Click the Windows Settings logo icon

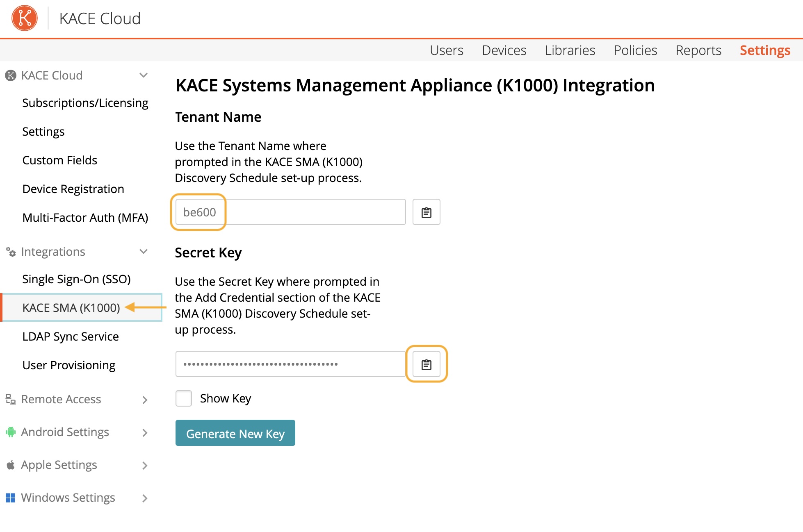pyautogui.click(x=11, y=498)
